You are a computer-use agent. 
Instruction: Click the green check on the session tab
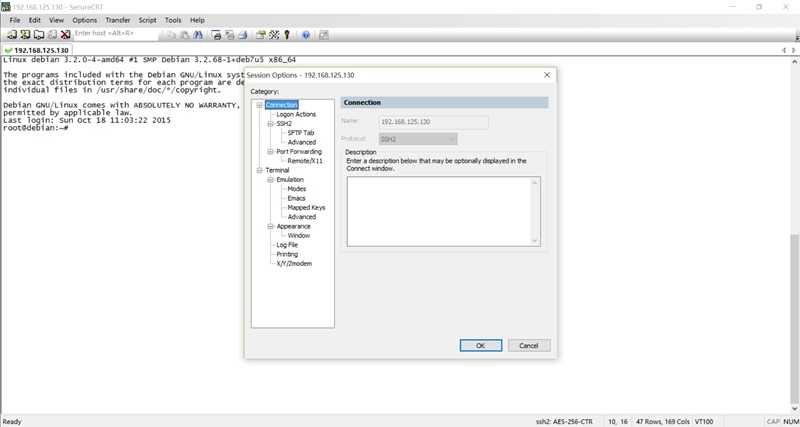click(8, 51)
